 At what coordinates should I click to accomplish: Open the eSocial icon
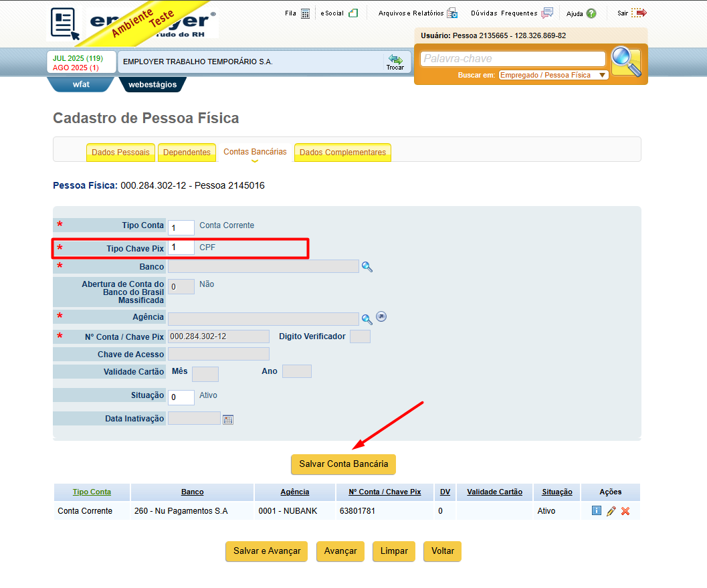click(x=353, y=13)
